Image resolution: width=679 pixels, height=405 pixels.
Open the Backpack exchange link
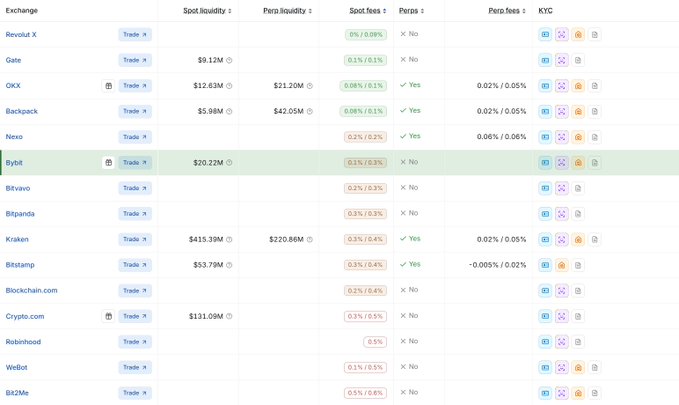(x=21, y=111)
